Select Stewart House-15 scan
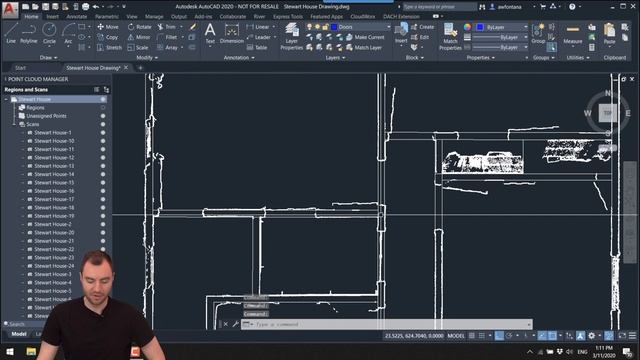Viewport: 640px width, 360px height. click(x=54, y=182)
